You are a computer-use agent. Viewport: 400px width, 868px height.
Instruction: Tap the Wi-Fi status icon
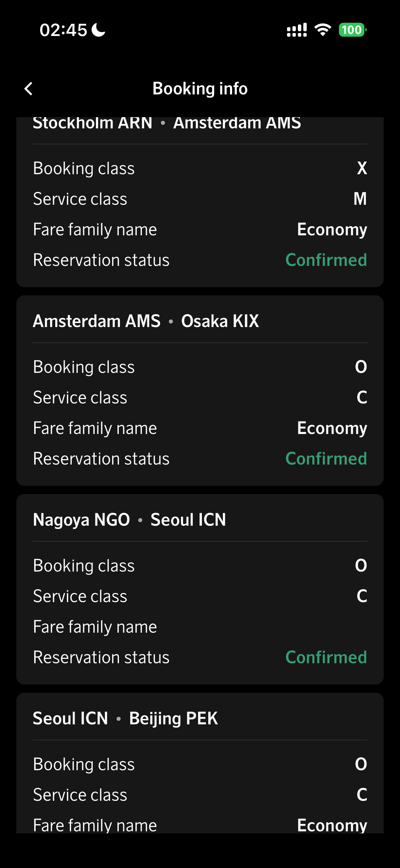[323, 30]
